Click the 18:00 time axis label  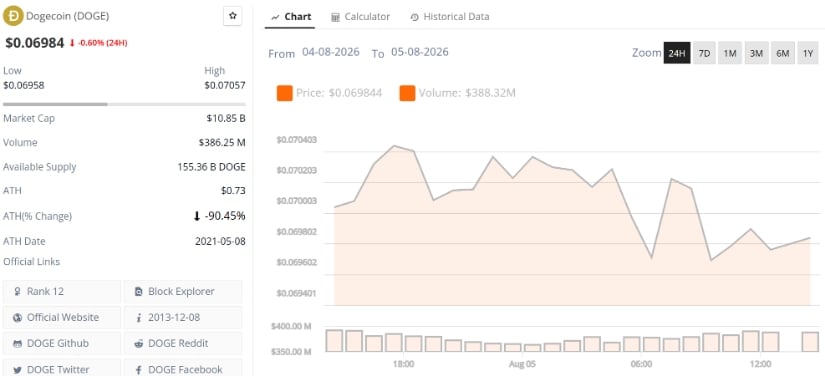pyautogui.click(x=403, y=364)
